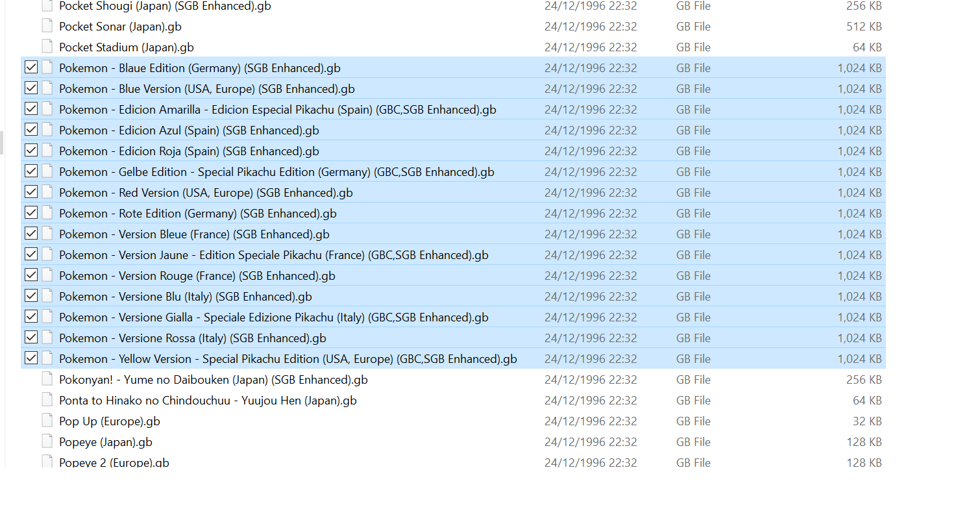Click file icon of Pokemon - Versione Blu
This screenshot has height=509, width=980.
47,296
